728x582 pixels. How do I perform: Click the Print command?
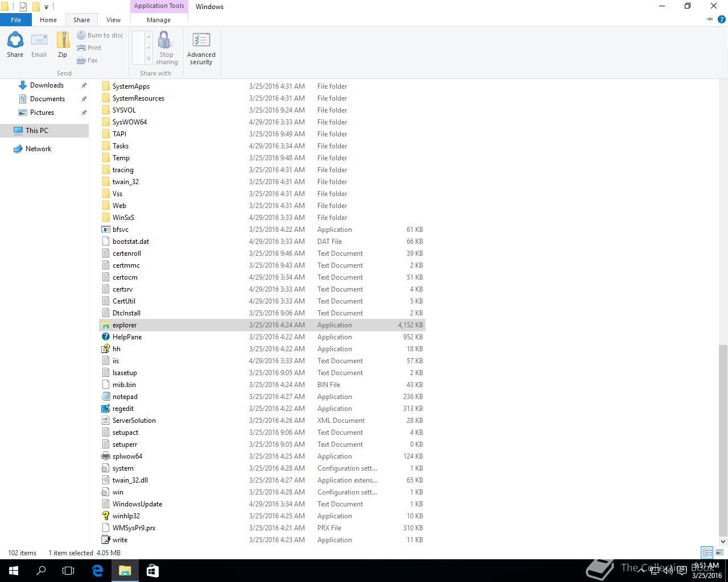(x=89, y=48)
